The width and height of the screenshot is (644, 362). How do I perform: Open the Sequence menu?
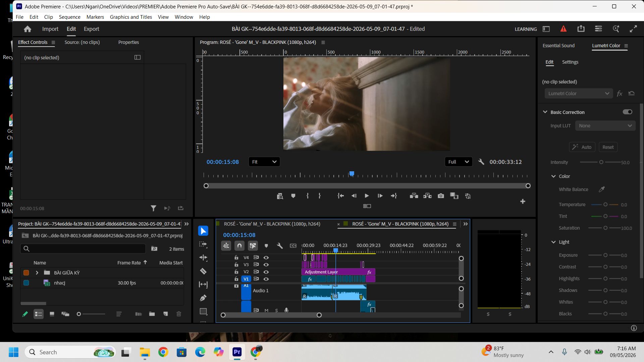pyautogui.click(x=69, y=17)
